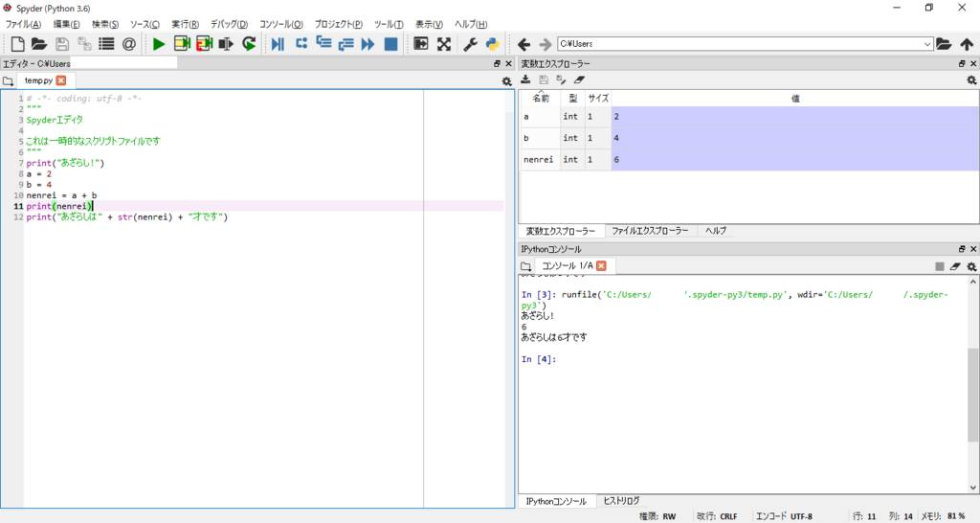Undock the variable explorer pane
Screen dimensions: 980x523
[x=962, y=64]
